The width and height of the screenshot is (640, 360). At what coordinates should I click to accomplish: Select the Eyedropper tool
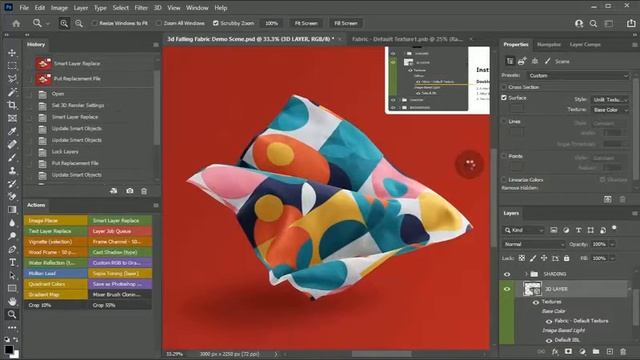point(12,131)
